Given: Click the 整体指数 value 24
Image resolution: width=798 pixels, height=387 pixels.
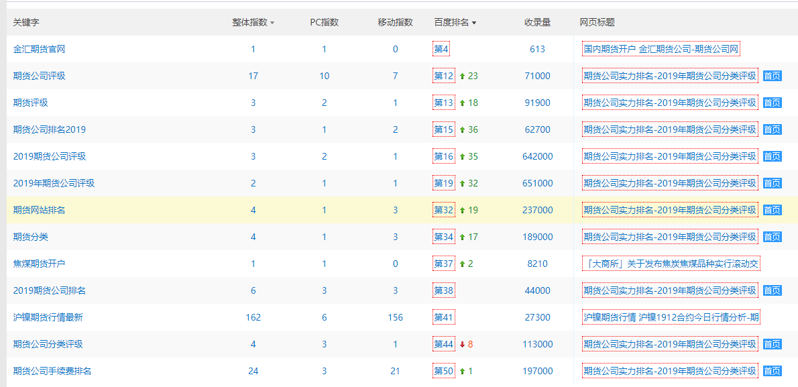Looking at the screenshot, I should [x=253, y=371].
